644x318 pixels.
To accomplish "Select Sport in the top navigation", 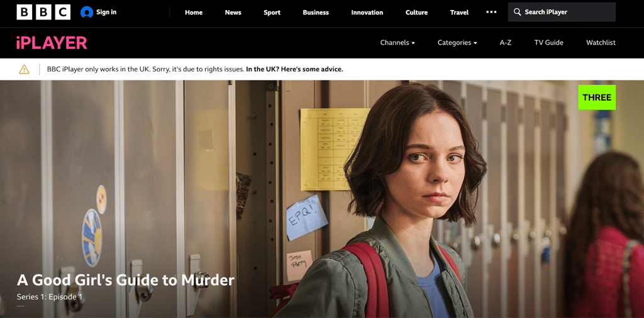I will point(272,13).
